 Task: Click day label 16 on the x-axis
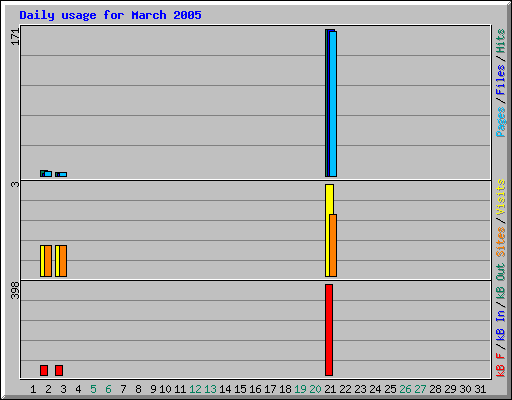click(x=255, y=389)
